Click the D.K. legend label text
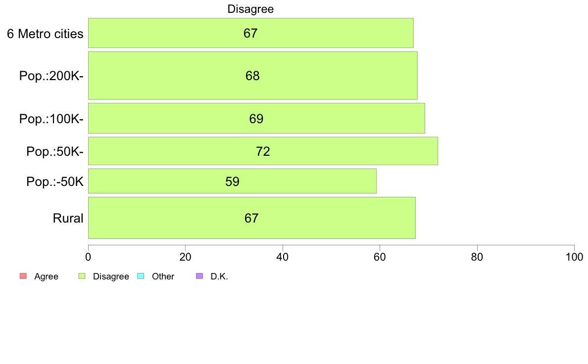This screenshot has height=364, width=588. click(x=219, y=276)
